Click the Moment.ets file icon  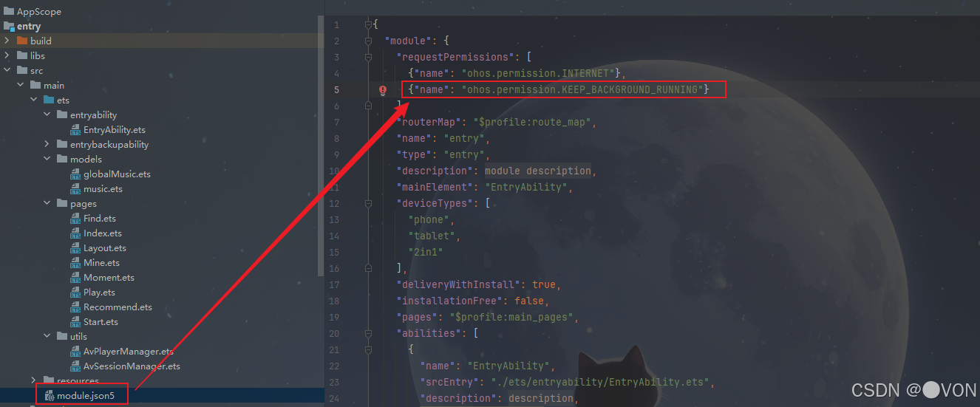tap(75, 278)
